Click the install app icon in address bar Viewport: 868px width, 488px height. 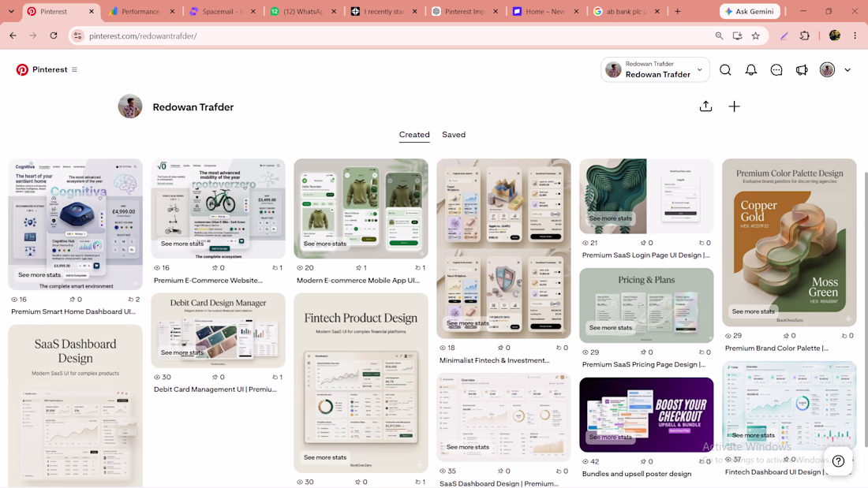click(737, 35)
